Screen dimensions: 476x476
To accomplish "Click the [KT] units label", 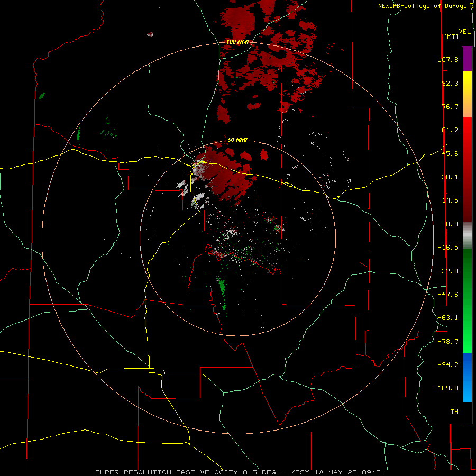I will pos(452,36).
